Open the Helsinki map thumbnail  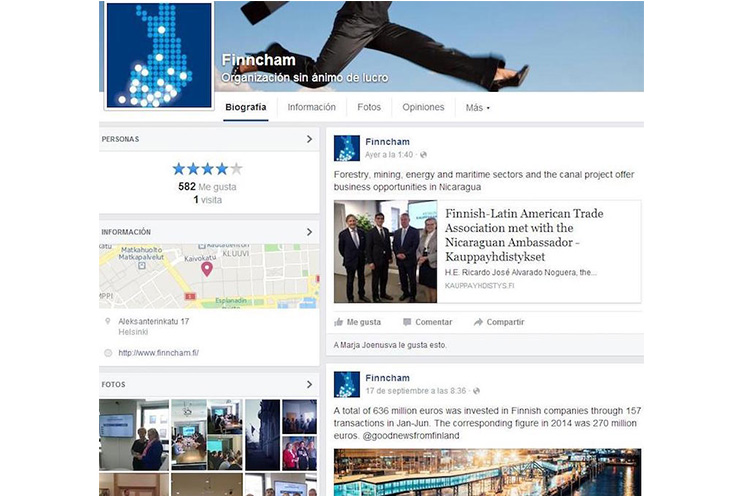[209, 276]
